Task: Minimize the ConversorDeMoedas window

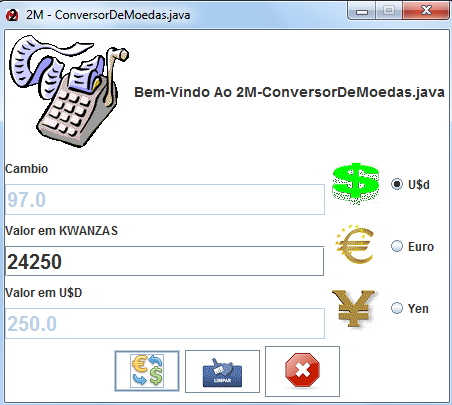Action: click(x=362, y=11)
